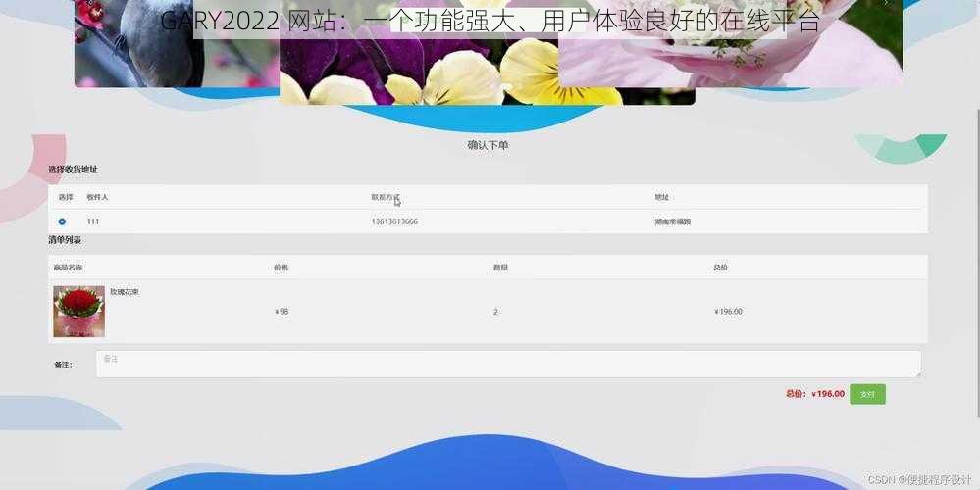980x490 pixels.
Task: Click the 确认下单 page heading
Action: (x=489, y=145)
